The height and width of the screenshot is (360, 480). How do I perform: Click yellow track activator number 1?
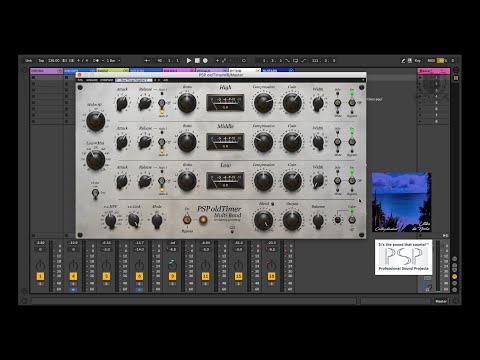pos(40,276)
